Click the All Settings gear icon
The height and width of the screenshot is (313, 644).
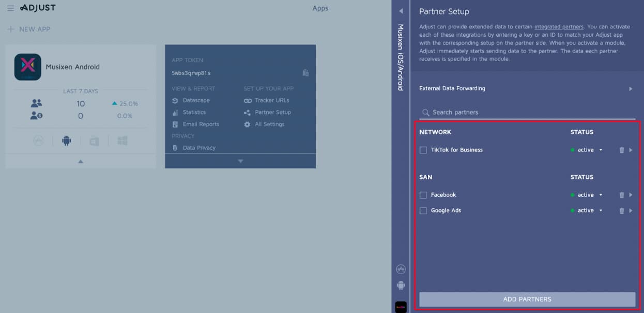click(247, 124)
